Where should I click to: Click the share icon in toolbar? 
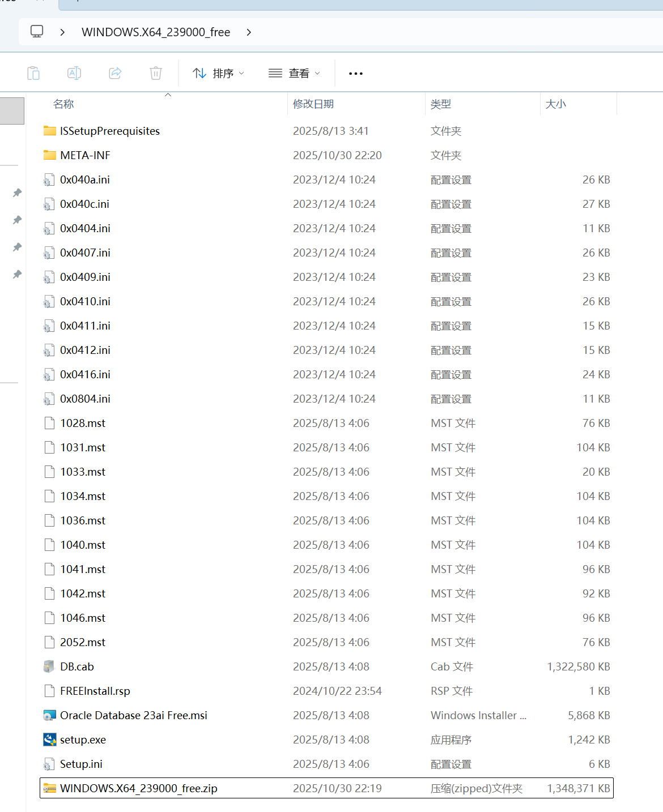(115, 73)
